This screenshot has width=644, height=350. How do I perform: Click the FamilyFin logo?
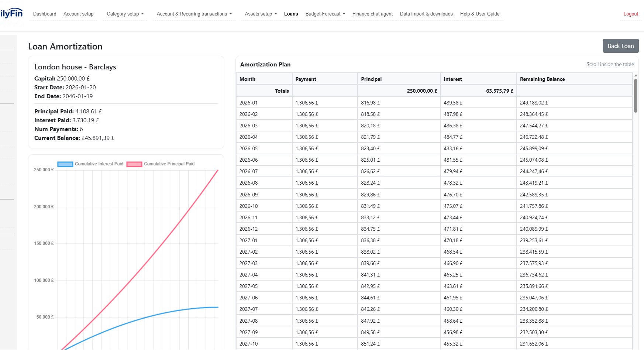[x=11, y=13]
